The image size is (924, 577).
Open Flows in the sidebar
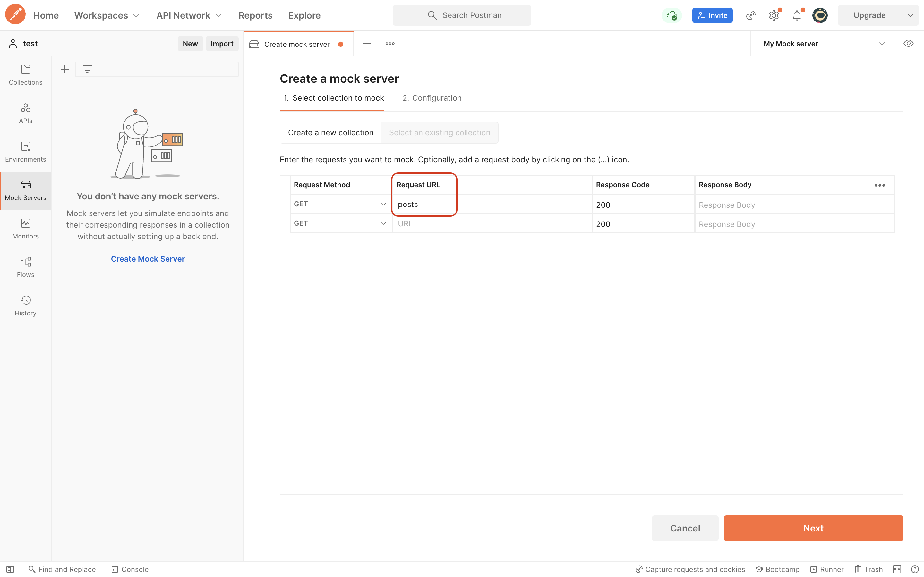[x=26, y=267]
